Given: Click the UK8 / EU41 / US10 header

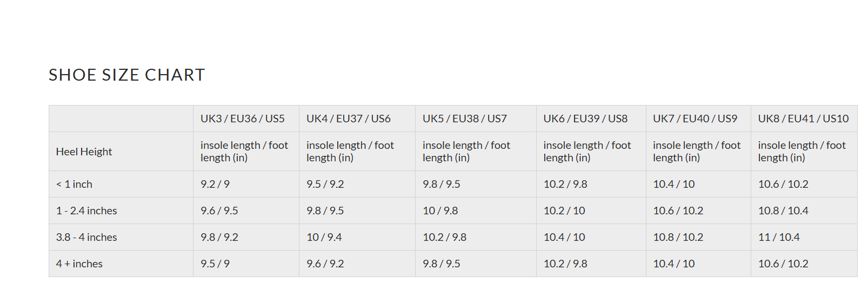Looking at the screenshot, I should pyautogui.click(x=803, y=119).
